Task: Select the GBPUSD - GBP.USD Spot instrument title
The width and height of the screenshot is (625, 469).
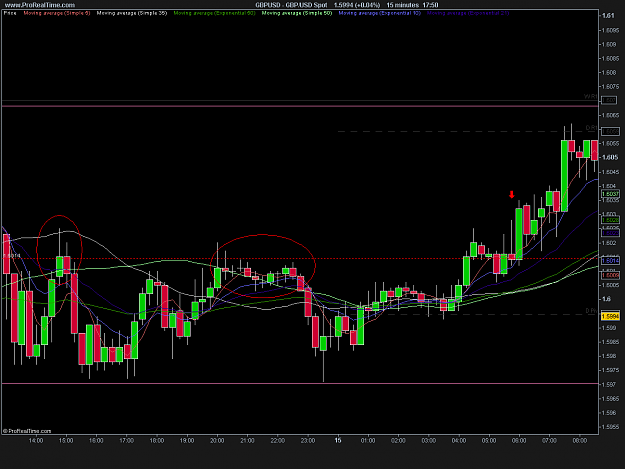Action: point(291,5)
